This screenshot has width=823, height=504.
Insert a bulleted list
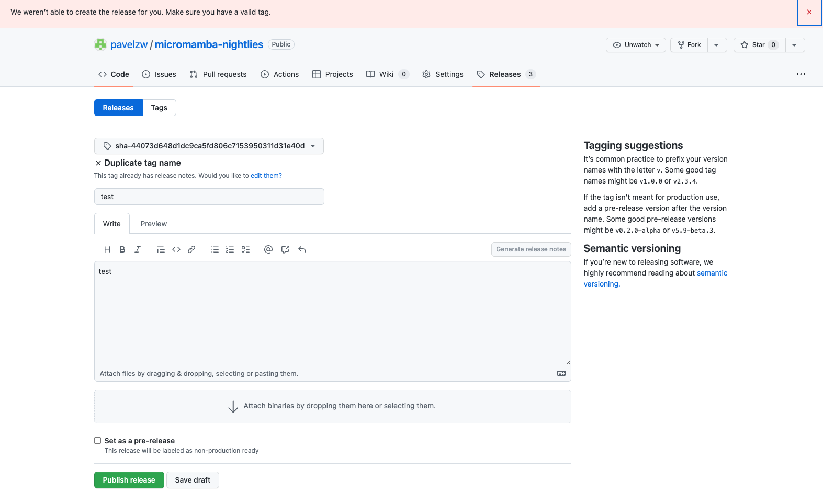point(215,249)
